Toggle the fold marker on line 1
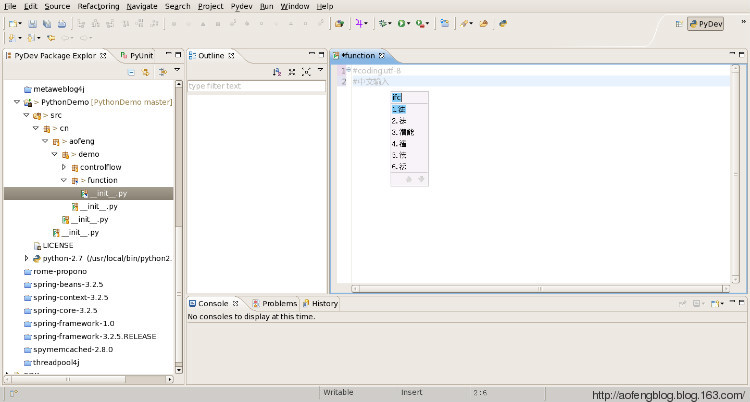 tap(349, 70)
